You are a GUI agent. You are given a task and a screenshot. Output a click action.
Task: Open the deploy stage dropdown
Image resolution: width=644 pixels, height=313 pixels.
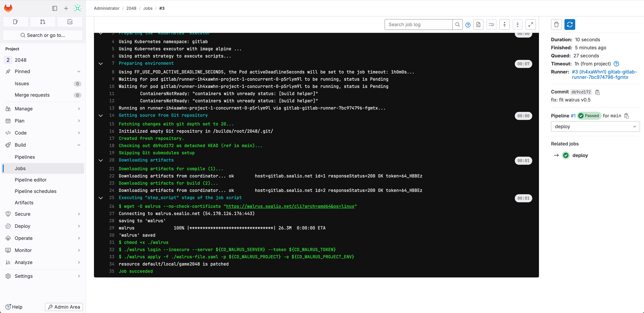pos(595,126)
